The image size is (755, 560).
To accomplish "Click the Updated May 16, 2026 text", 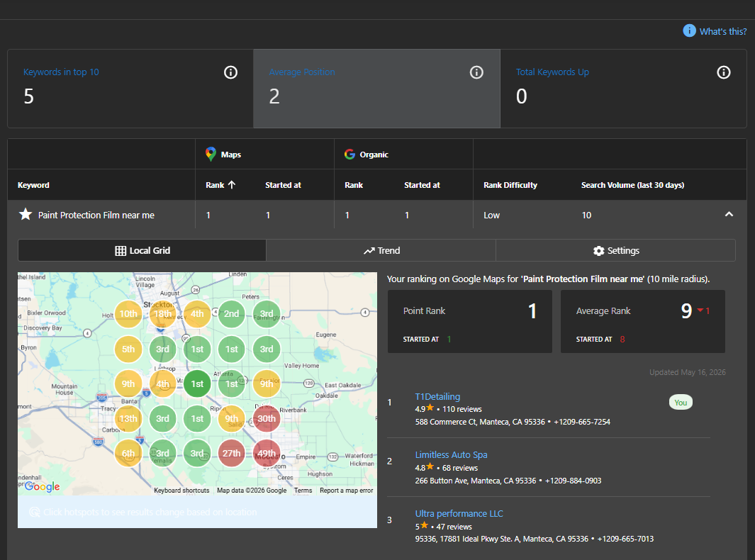I will [687, 372].
